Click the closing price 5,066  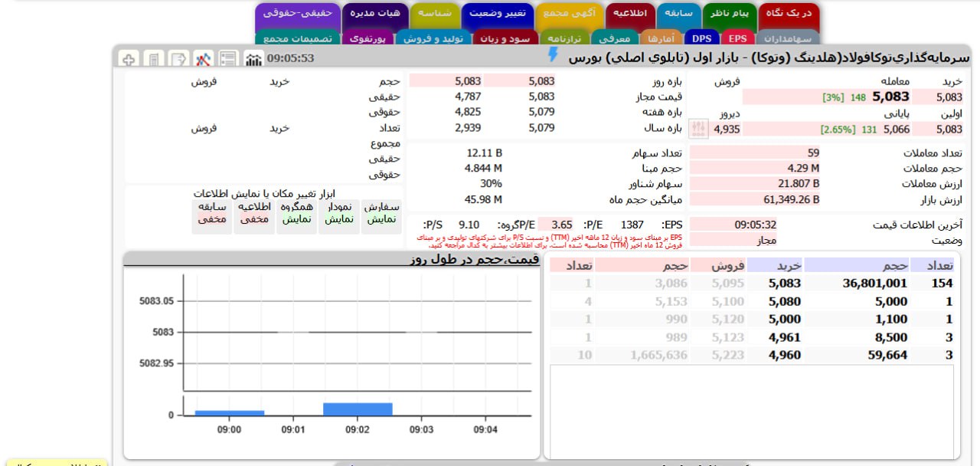897,129
